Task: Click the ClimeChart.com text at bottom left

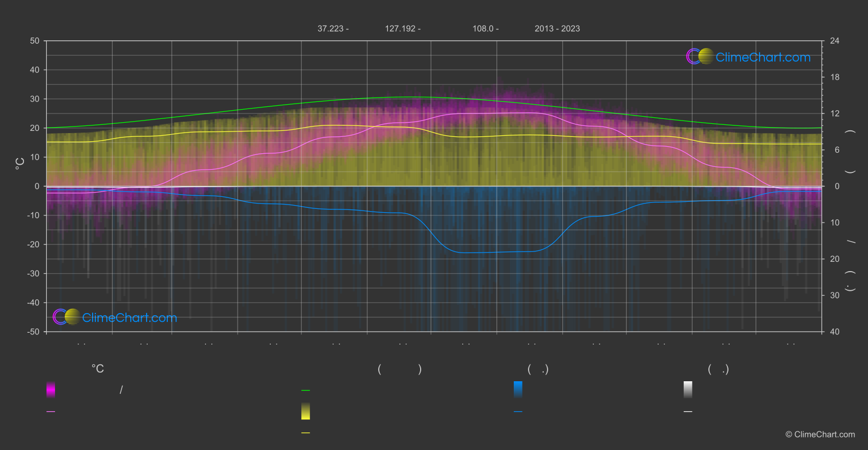Action: [x=130, y=318]
